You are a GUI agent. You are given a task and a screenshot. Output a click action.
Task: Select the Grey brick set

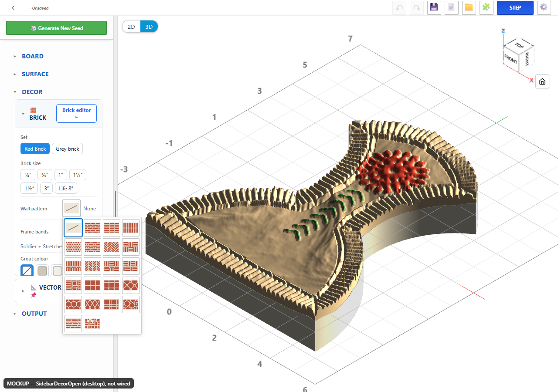[x=67, y=149]
